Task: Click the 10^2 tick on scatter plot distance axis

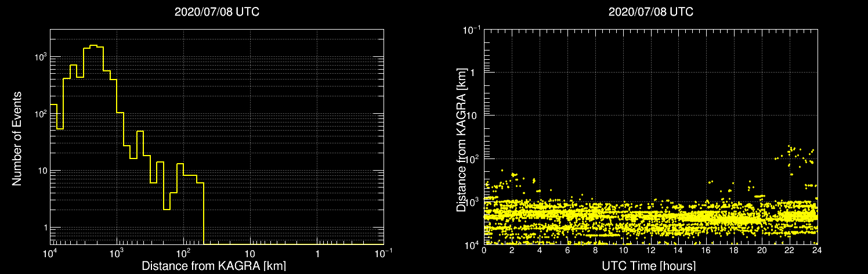Action: (x=473, y=158)
